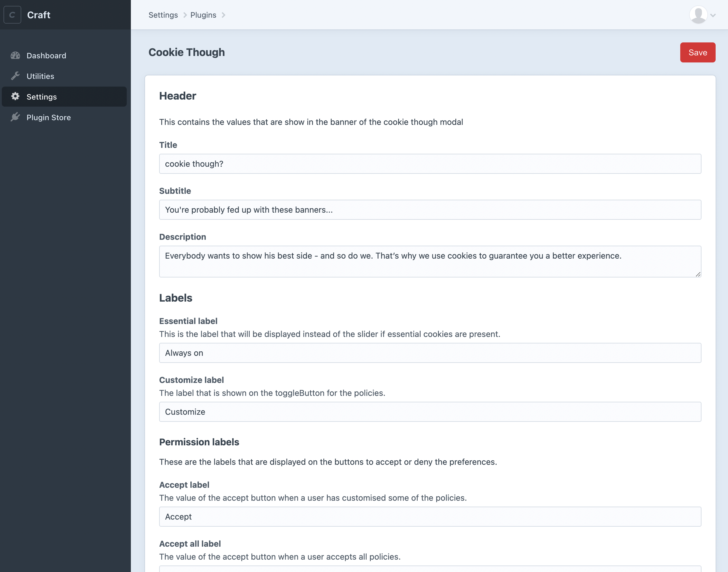
Task: Click chevron after Plugins breadcrumb
Action: point(223,15)
